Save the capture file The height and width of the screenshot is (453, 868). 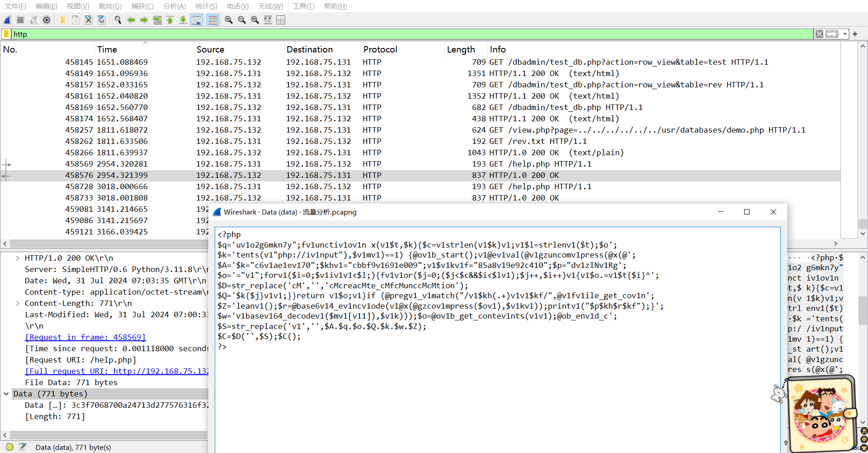tap(75, 20)
